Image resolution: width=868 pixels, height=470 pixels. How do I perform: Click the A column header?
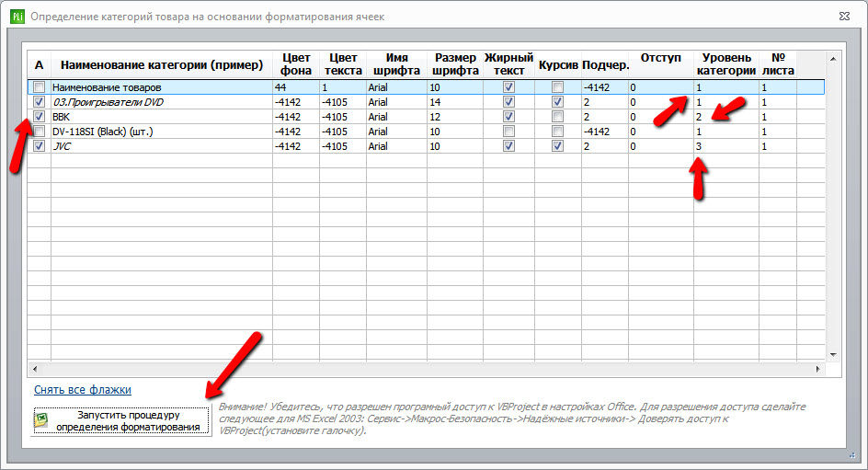pyautogui.click(x=39, y=64)
